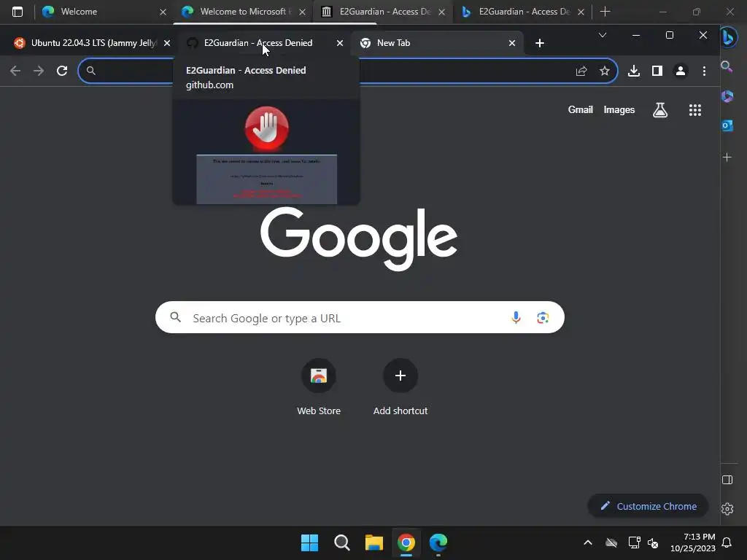Close Edge's Welcome tab
Screen dimensions: 747x560
pyautogui.click(x=163, y=12)
